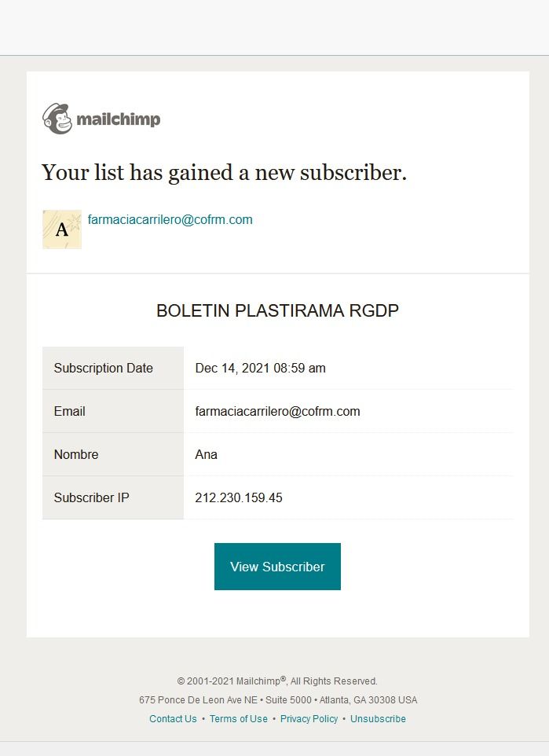The height and width of the screenshot is (756, 549).
Task: Open the subscriber avatar with letter A
Action: [x=62, y=229]
